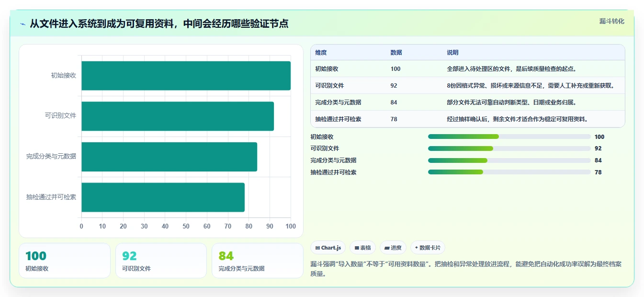Image resolution: width=644 pixels, height=297 pixels.
Task: Click the 初始接收 y-axis label of the chart
Action: (64, 76)
